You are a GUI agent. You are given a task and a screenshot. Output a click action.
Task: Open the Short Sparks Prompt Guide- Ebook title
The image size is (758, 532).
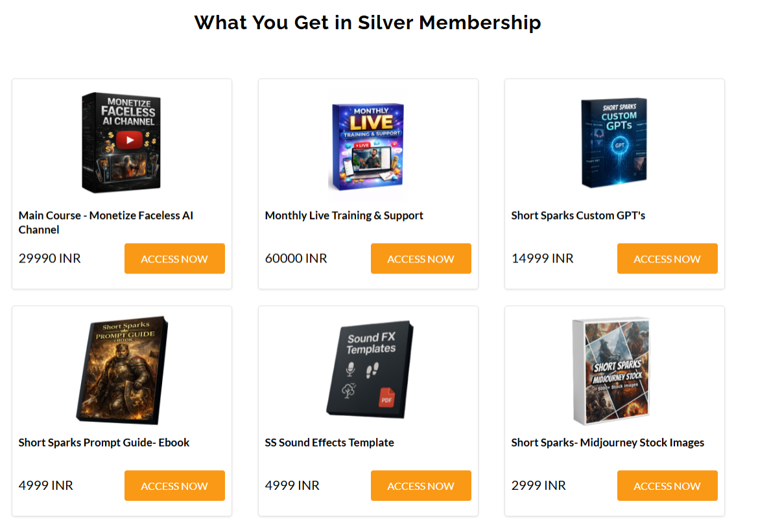104,443
